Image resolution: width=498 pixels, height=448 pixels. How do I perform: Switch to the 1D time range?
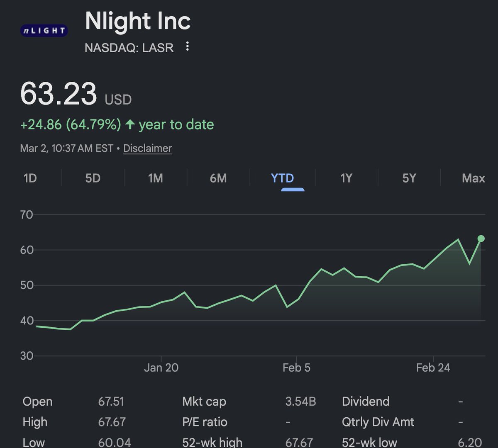(29, 178)
